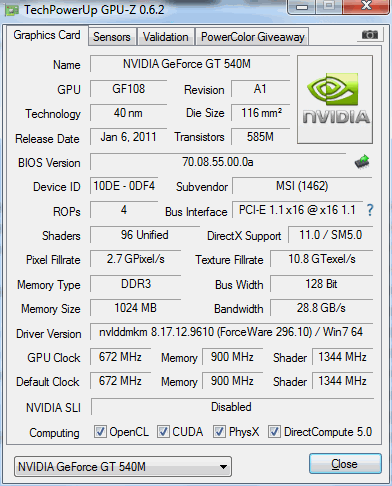
Task: Click the BIOS save chip icon
Action: [x=362, y=162]
